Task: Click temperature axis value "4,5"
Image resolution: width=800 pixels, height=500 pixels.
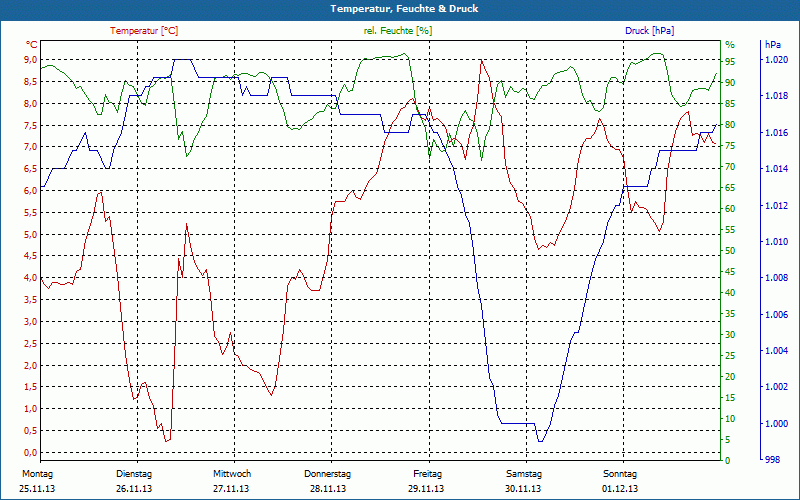Action: pyautogui.click(x=31, y=256)
